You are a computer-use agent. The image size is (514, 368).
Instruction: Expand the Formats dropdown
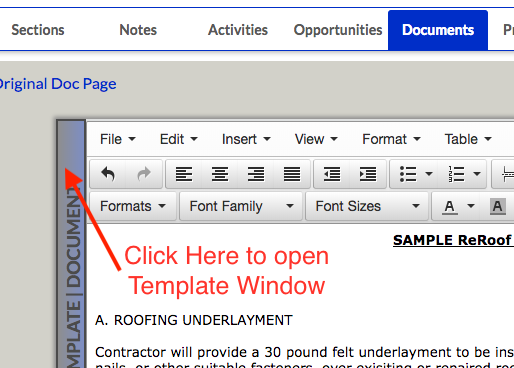133,206
